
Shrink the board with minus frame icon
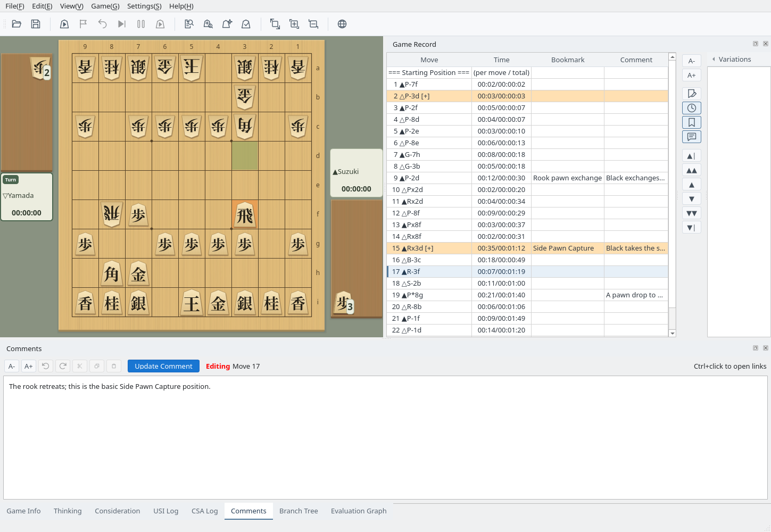313,24
